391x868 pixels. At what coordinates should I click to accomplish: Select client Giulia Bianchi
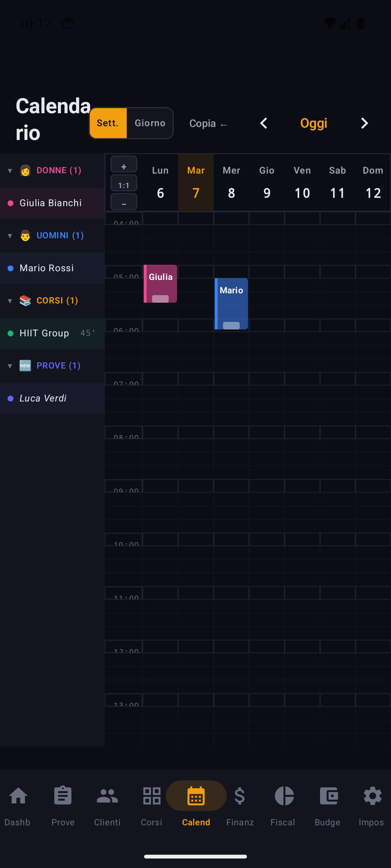(x=52, y=203)
